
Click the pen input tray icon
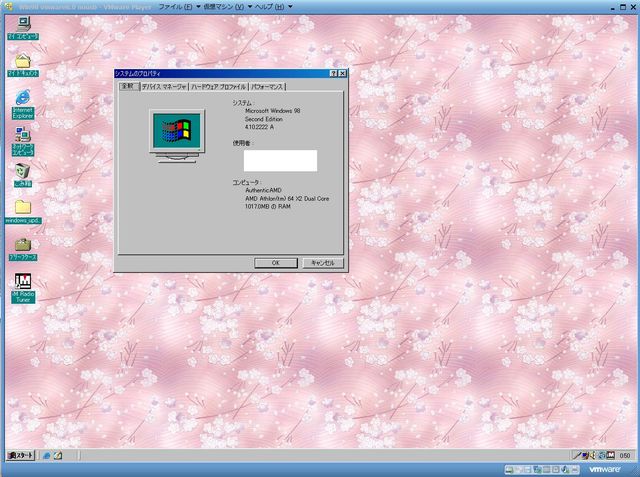577,455
